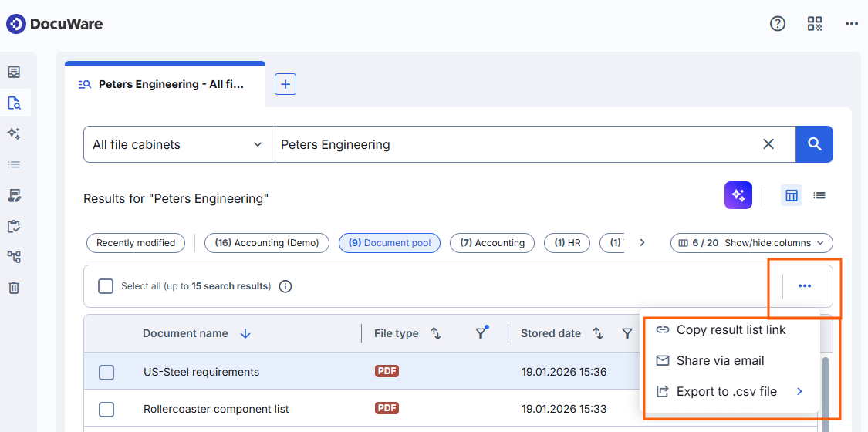The width and height of the screenshot is (868, 432).
Task: Add a new tab with plus button
Action: click(285, 85)
